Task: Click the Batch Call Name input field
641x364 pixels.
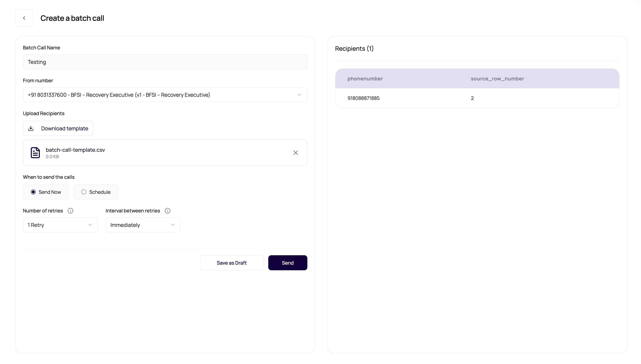Action: (x=165, y=62)
